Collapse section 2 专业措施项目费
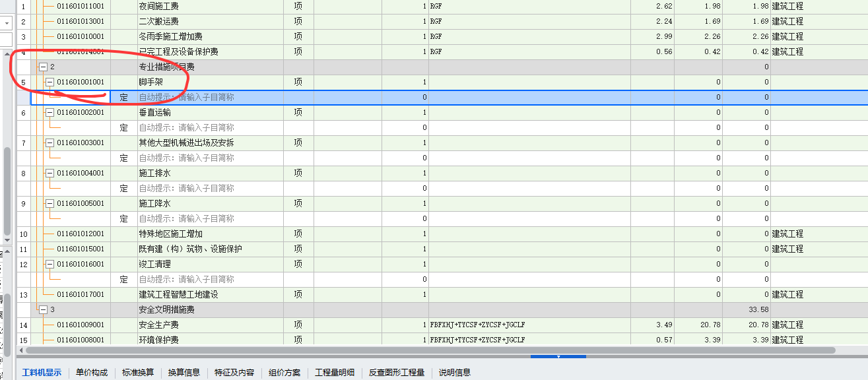This screenshot has height=380, width=868. (44, 67)
